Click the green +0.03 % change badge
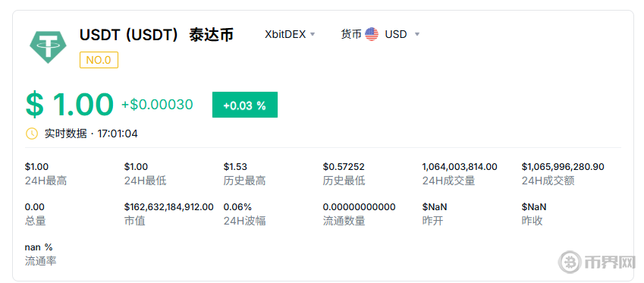The image size is (644, 283). [x=245, y=105]
